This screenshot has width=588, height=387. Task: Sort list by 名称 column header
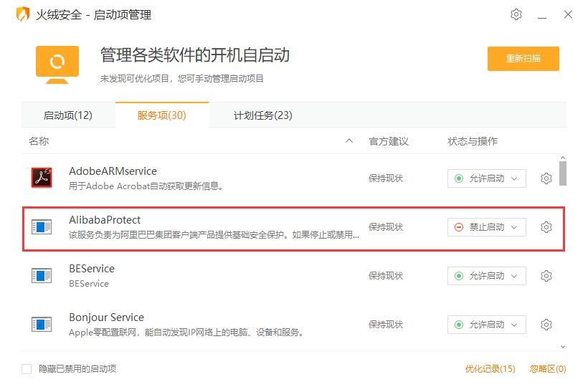coord(39,141)
